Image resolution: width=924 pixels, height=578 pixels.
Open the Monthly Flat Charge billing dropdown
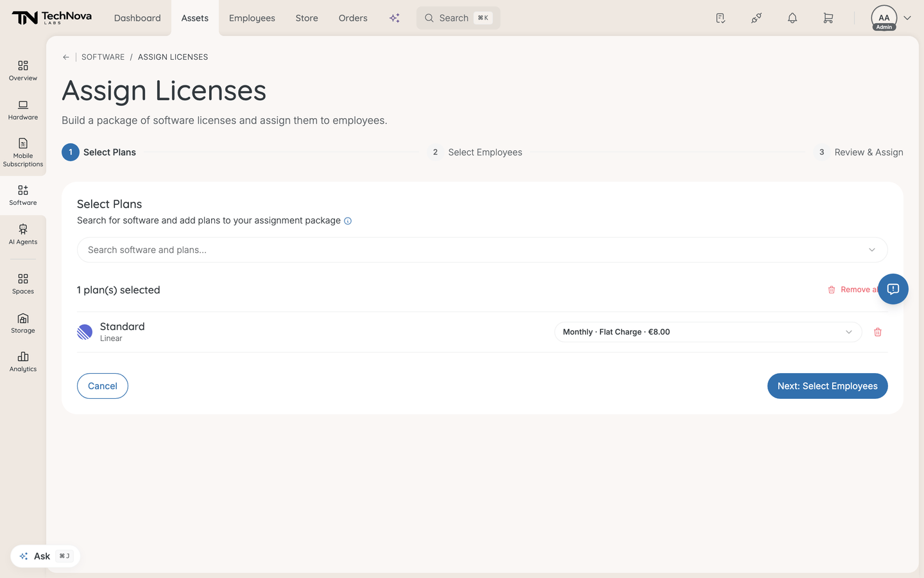[708, 332]
